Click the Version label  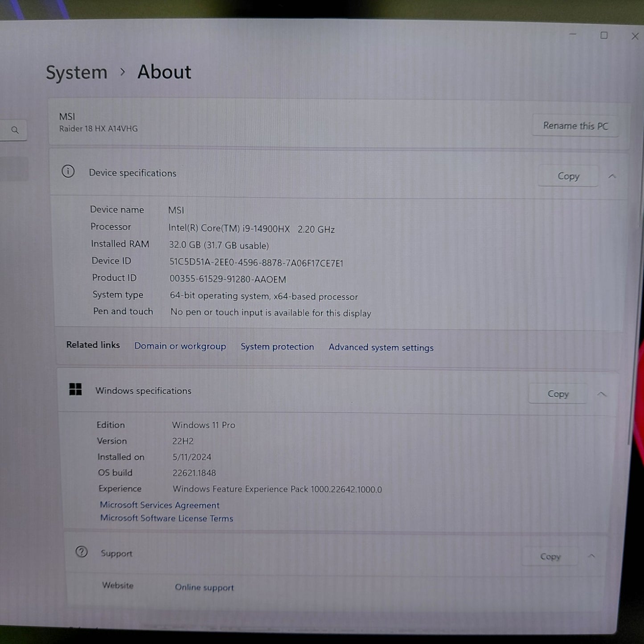click(112, 441)
